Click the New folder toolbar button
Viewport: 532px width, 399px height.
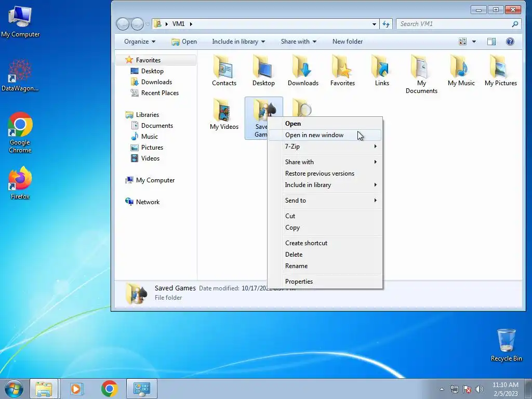pos(348,42)
